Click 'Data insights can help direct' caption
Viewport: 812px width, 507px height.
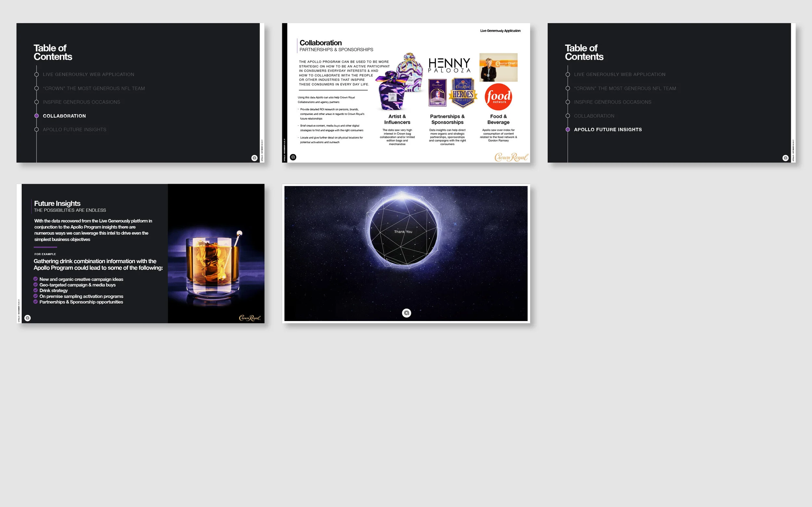click(447, 137)
